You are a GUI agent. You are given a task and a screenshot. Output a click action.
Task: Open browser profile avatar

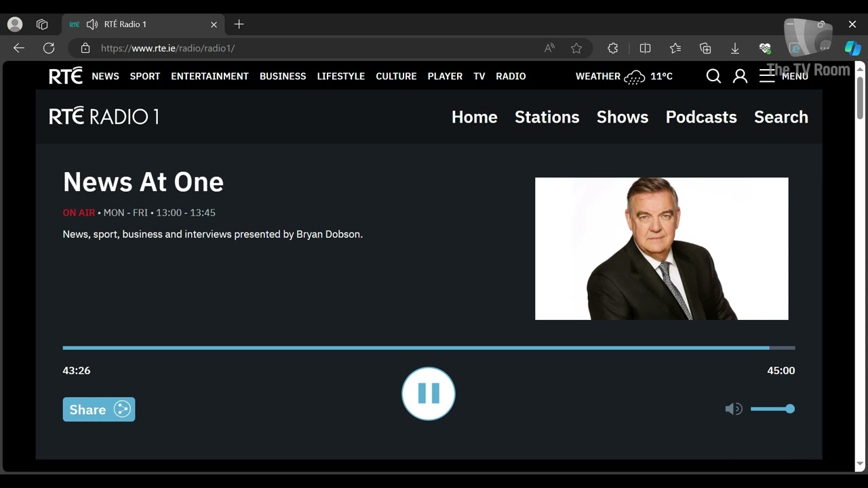click(x=15, y=24)
